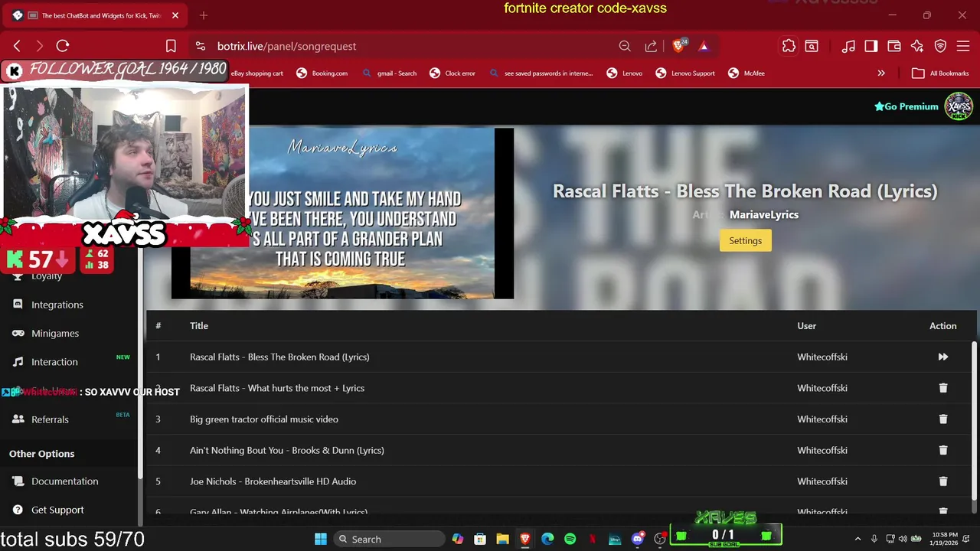Open Spotify from the taskbar
Image resolution: width=980 pixels, height=551 pixels.
(570, 539)
